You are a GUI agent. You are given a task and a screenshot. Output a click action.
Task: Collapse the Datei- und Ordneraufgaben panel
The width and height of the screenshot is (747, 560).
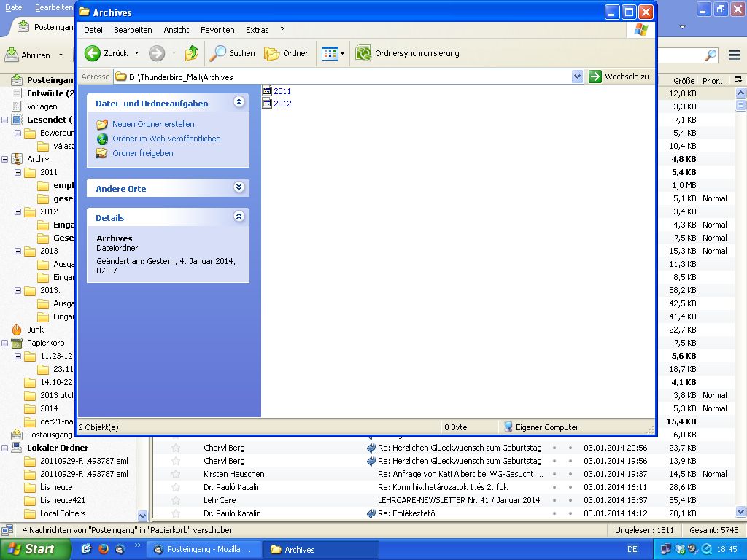[239, 103]
